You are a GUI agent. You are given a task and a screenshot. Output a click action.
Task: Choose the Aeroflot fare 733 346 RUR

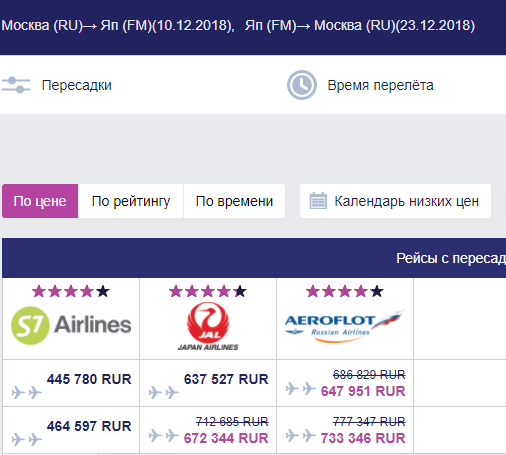(x=363, y=438)
